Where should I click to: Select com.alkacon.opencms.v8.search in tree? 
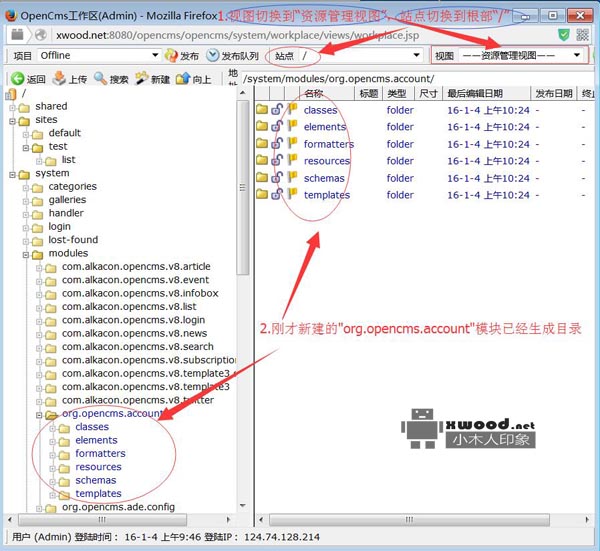138,347
